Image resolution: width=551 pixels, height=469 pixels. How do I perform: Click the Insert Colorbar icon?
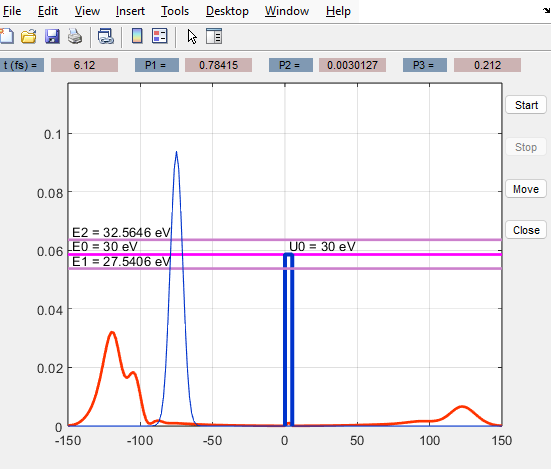(x=137, y=36)
